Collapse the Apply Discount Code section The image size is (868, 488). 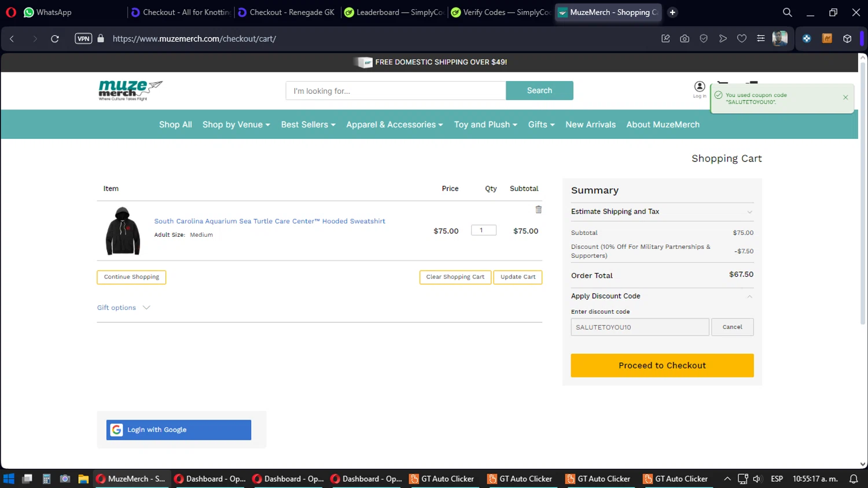[x=662, y=296]
